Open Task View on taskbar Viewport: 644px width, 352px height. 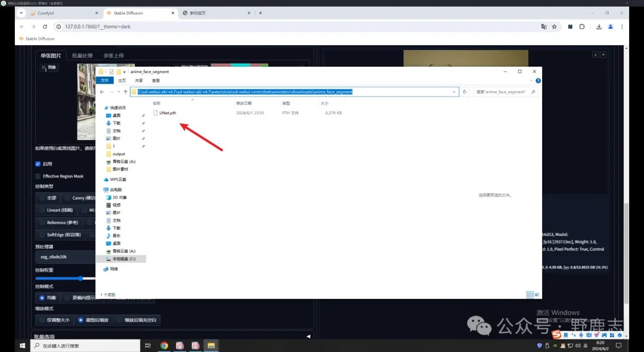(148, 345)
